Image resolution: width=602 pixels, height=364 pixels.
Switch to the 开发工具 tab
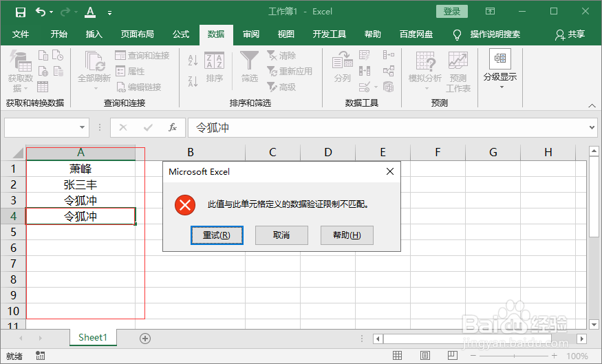click(x=330, y=34)
